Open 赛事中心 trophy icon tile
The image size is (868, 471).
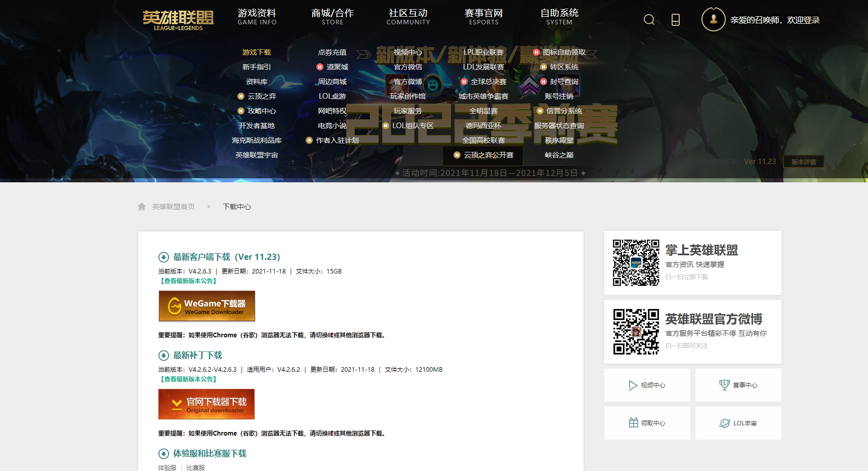tap(738, 385)
